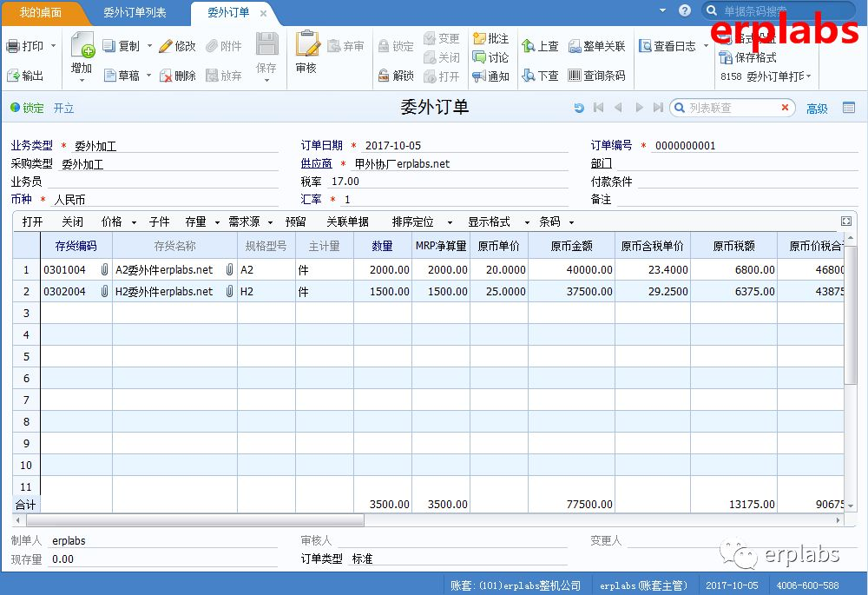
Task: Expand the 价格 grid menu arrow
Action: pos(134,222)
